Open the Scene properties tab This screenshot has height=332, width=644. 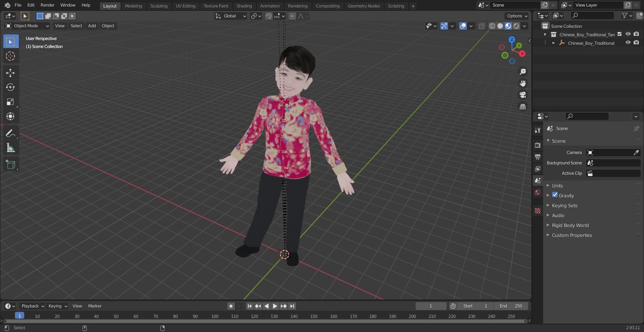(x=537, y=180)
